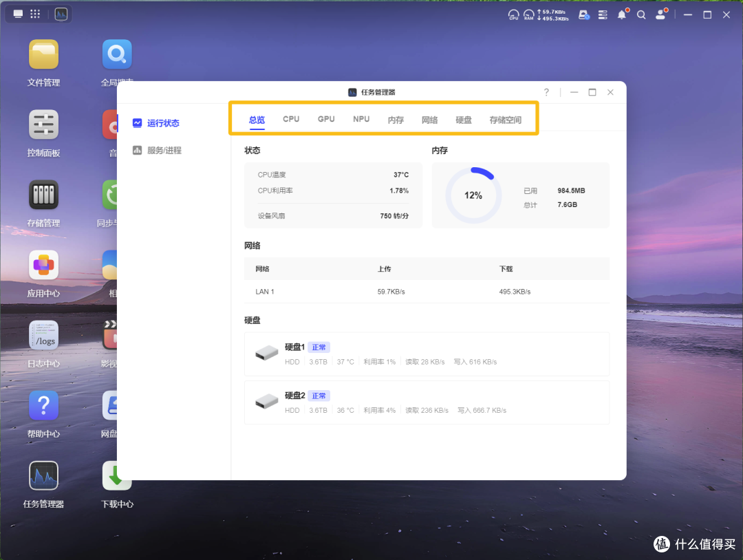Open the 文件管理 desktop icon
Image resolution: width=743 pixels, height=560 pixels.
pyautogui.click(x=43, y=54)
